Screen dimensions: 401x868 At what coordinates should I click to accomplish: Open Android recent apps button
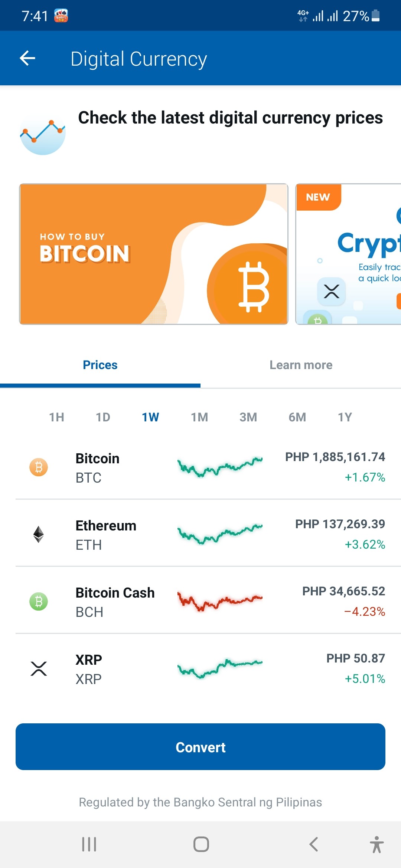(x=89, y=844)
